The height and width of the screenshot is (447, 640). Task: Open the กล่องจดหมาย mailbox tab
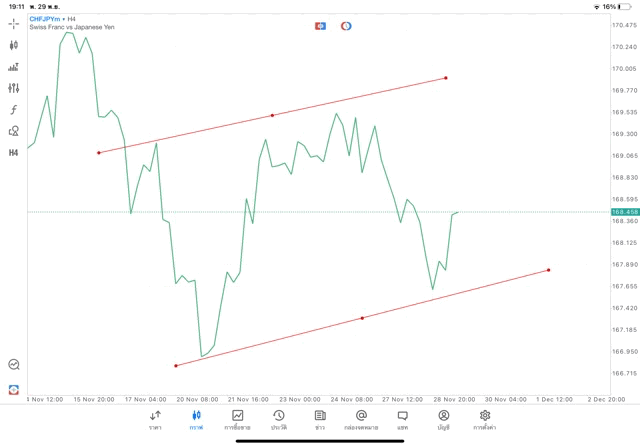[x=361, y=419]
